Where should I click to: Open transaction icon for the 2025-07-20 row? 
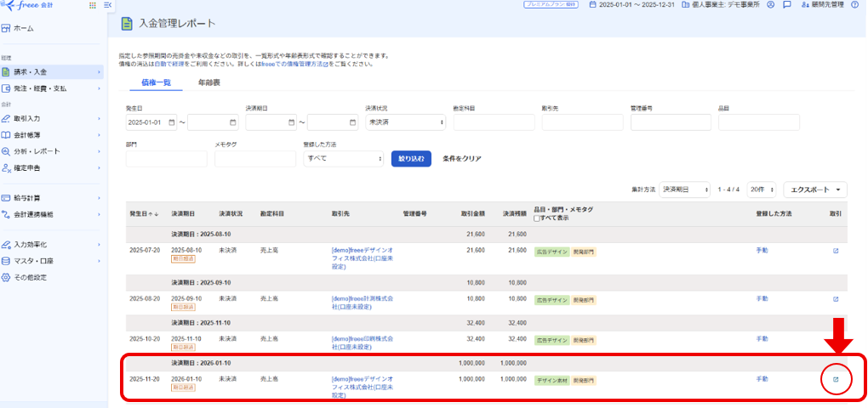pos(836,251)
